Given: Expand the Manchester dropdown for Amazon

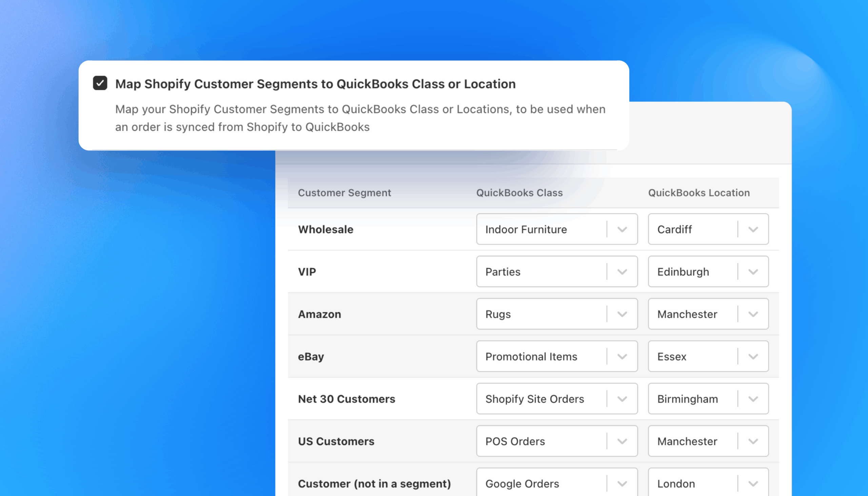Looking at the screenshot, I should click(753, 314).
